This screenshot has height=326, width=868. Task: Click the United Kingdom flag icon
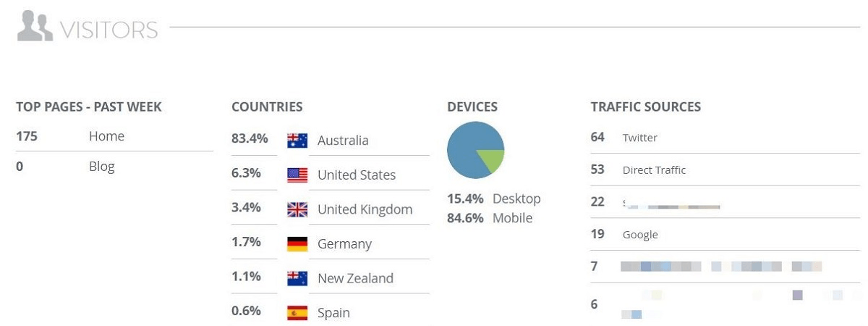tap(297, 209)
